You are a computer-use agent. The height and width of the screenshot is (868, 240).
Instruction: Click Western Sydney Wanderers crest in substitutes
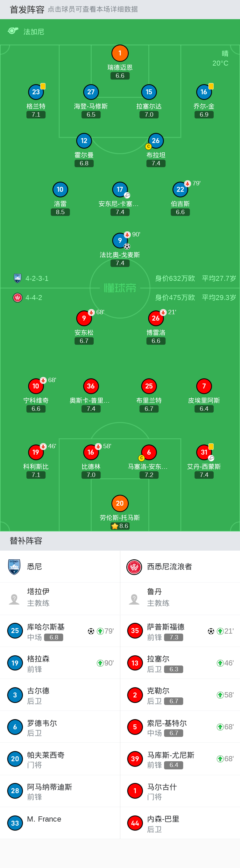coord(134,567)
